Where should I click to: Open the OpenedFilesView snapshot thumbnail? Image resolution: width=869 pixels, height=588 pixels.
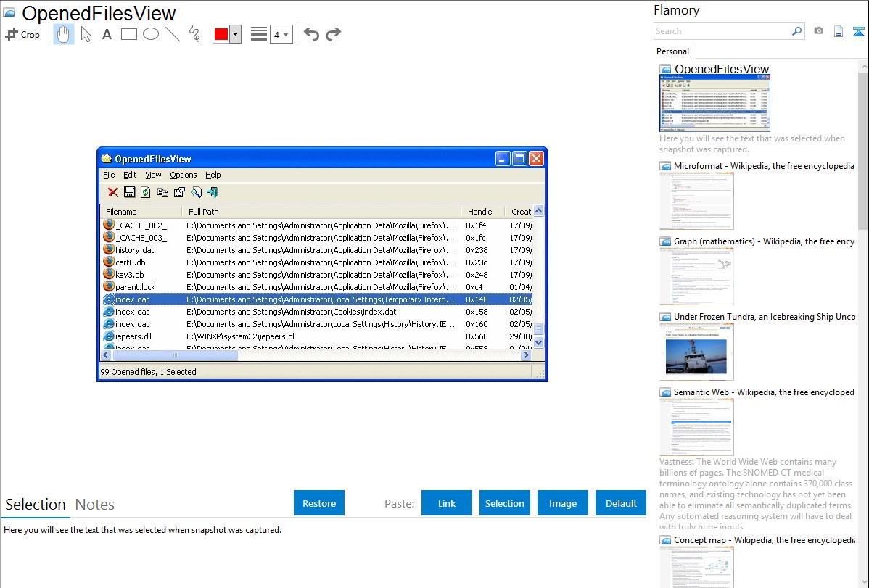coord(714,103)
